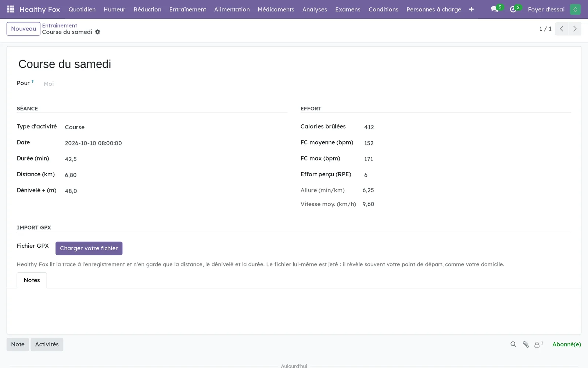Click the paperclip attachments icon
Image resolution: width=588 pixels, height=368 pixels.
[526, 344]
